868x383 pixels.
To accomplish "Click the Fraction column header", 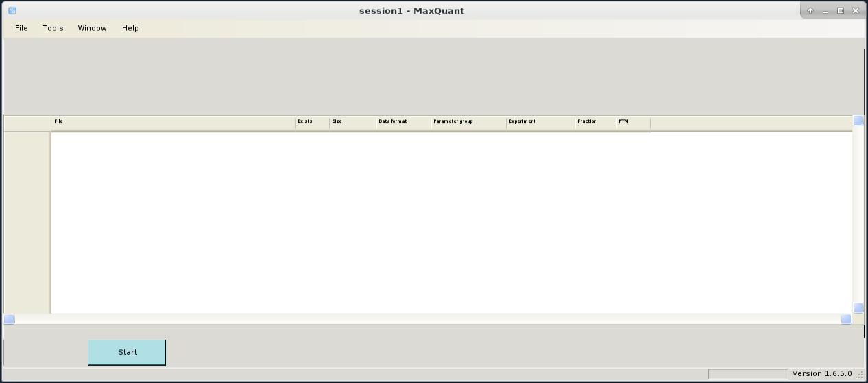I will [595, 122].
